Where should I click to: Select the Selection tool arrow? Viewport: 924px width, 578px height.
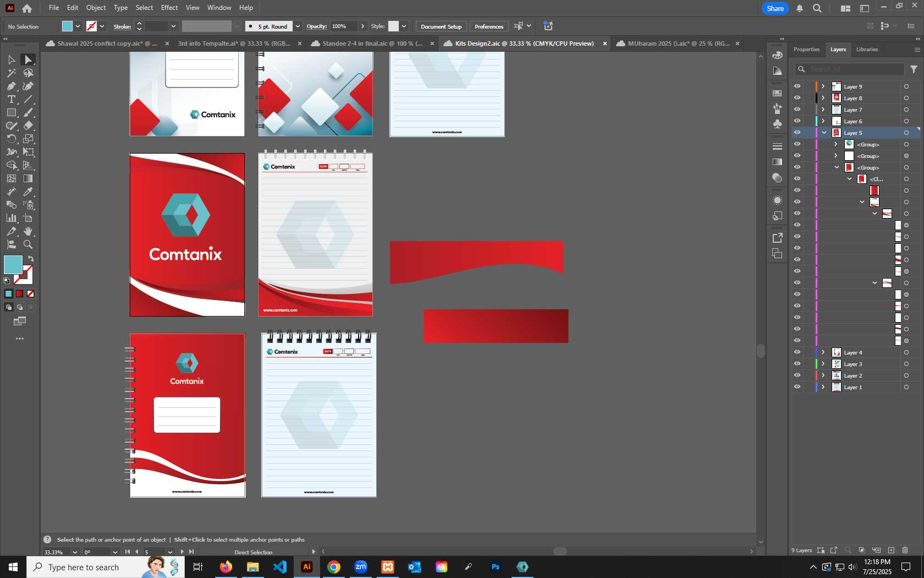pos(11,59)
